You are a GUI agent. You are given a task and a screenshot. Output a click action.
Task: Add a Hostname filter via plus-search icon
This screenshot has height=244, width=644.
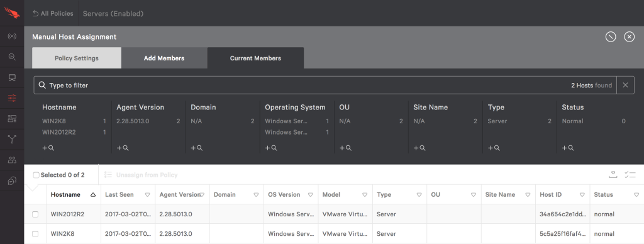tap(48, 148)
